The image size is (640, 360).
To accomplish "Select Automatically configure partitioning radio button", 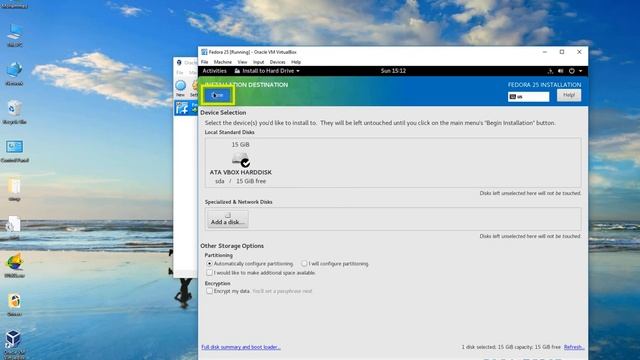I will tap(209, 264).
